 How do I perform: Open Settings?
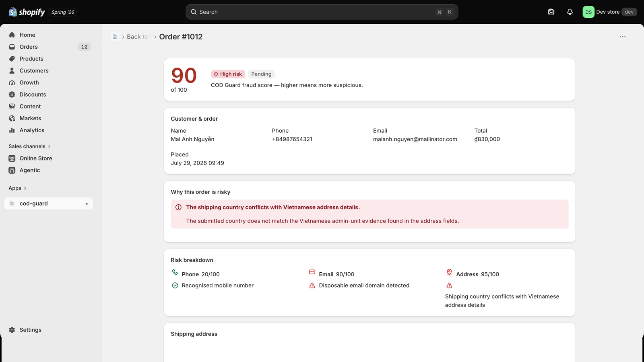[49, 330]
